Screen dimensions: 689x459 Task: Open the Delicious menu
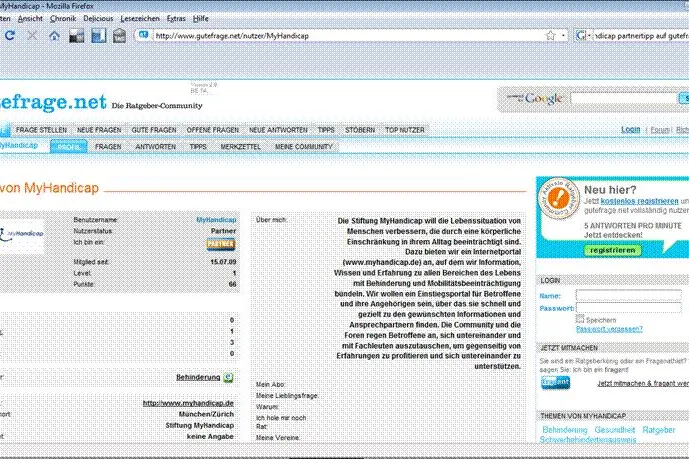[x=98, y=18]
